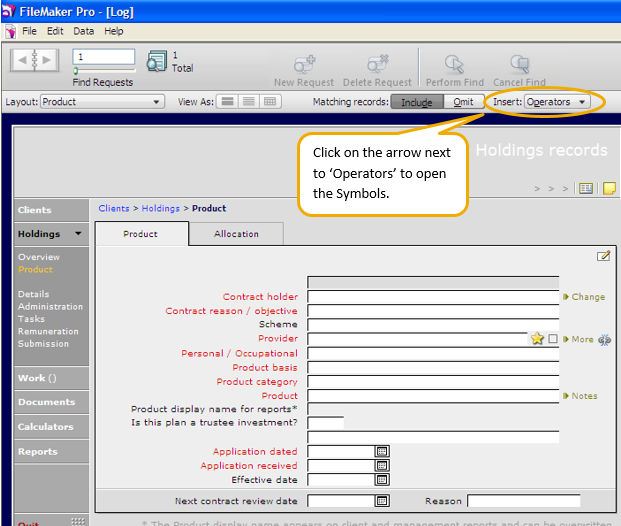Click the table icon below Holdings records
Screen dimensions: 621x526
click(586, 188)
